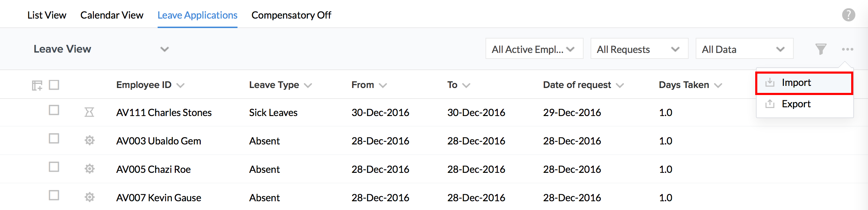This screenshot has height=210, width=868.
Task: Choose Export from the popup menu
Action: tap(796, 104)
